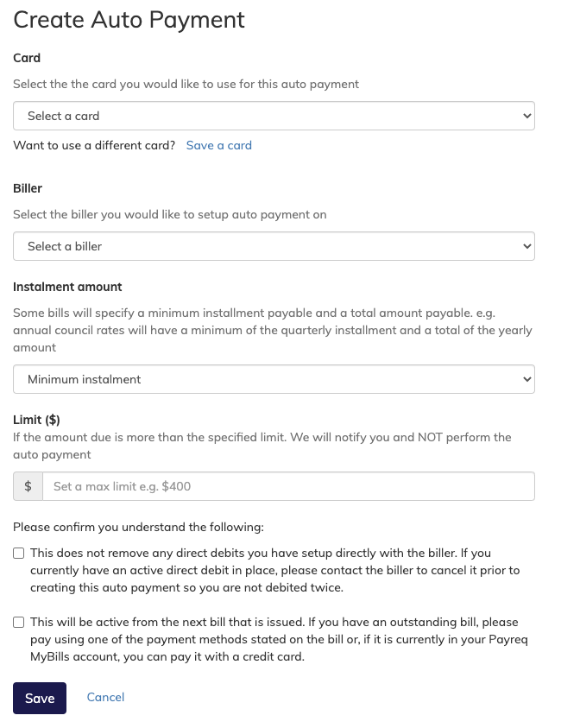
Task: Expand the "Minimum instalment" dropdown chevron
Action: click(527, 378)
